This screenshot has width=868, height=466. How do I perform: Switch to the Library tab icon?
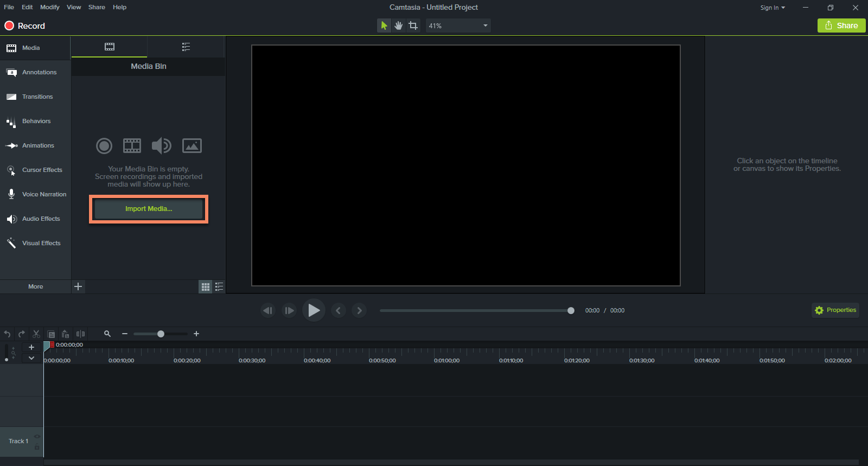tap(186, 47)
